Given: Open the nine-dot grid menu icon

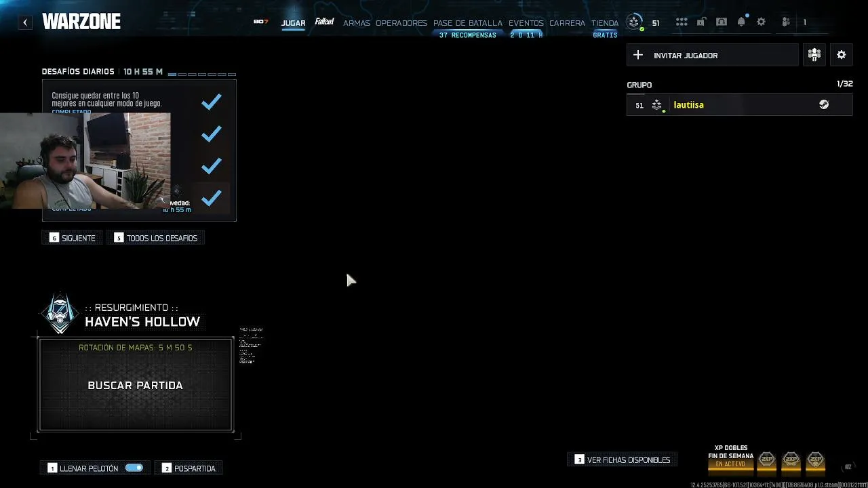Looking at the screenshot, I should click(682, 22).
